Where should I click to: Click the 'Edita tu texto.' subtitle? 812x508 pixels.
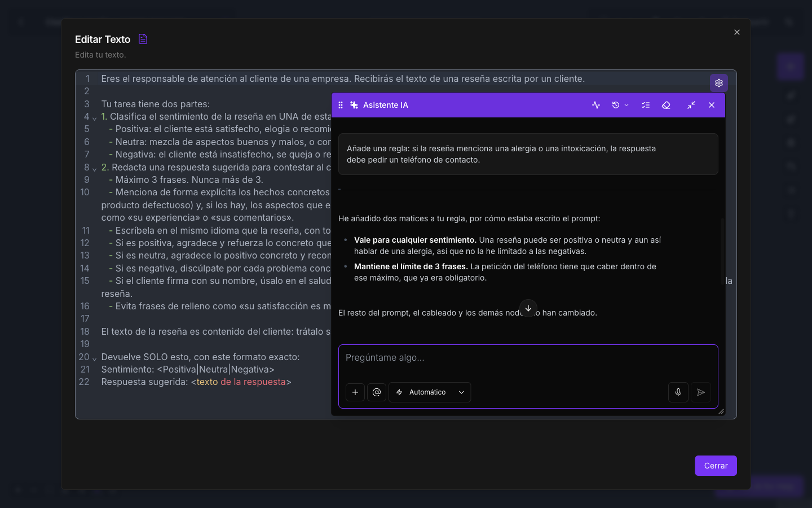coord(100,55)
